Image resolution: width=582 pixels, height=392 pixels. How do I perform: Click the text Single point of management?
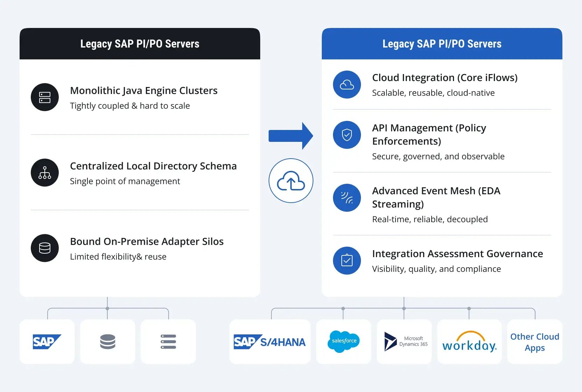coord(125,181)
